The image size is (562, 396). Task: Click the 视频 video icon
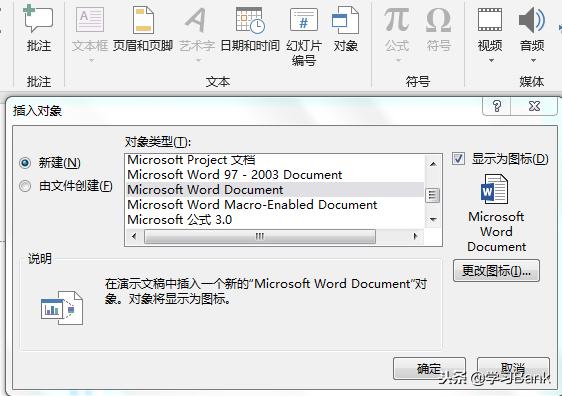(x=490, y=20)
